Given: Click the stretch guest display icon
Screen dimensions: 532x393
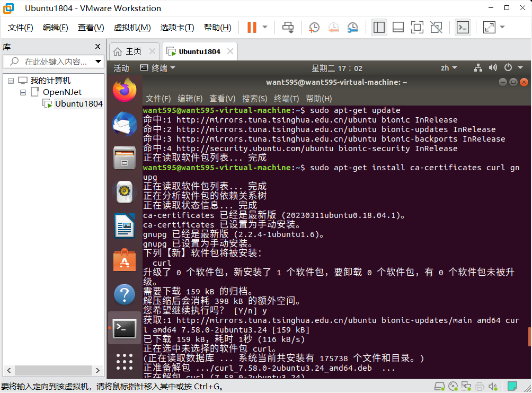Looking at the screenshot, I should pyautogui.click(x=489, y=27).
